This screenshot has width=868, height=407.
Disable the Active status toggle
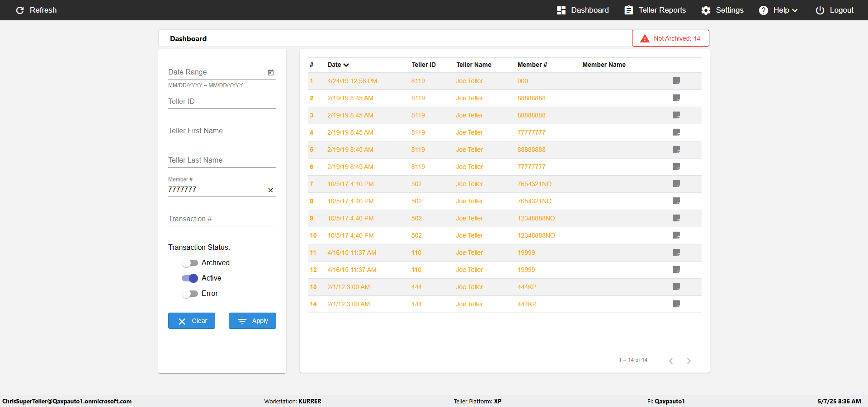[190, 278]
